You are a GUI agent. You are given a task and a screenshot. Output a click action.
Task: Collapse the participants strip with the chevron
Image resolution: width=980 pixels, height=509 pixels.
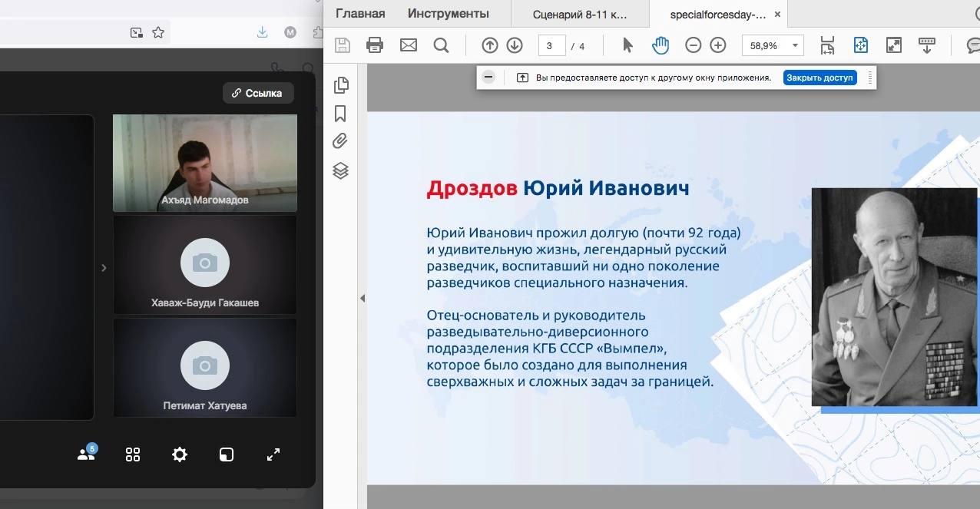click(x=104, y=268)
